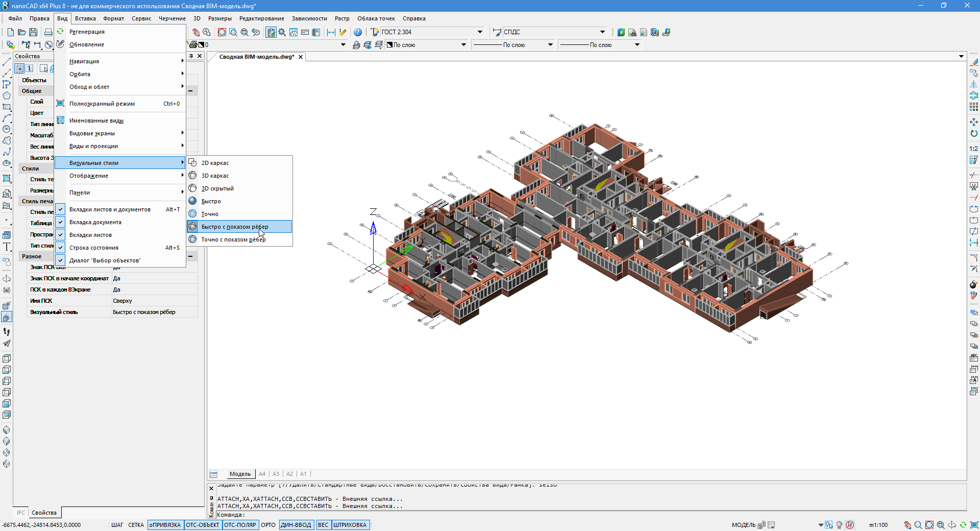The width and height of the screenshot is (980, 531).
Task: Select the Rotate tool on the right toolbar
Action: 974,133
